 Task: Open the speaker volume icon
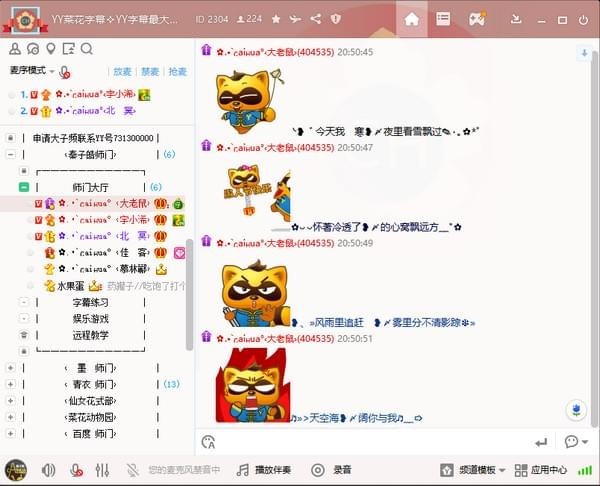(48, 470)
